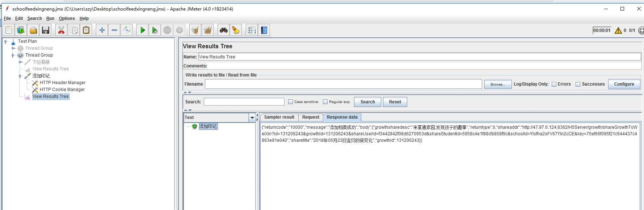Click the Cut scissors icon

click(62, 30)
